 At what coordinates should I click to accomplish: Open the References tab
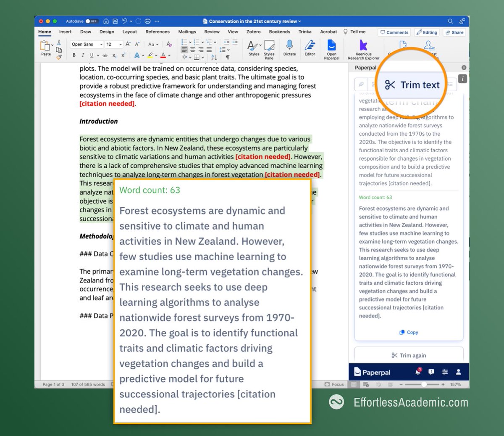tap(157, 32)
